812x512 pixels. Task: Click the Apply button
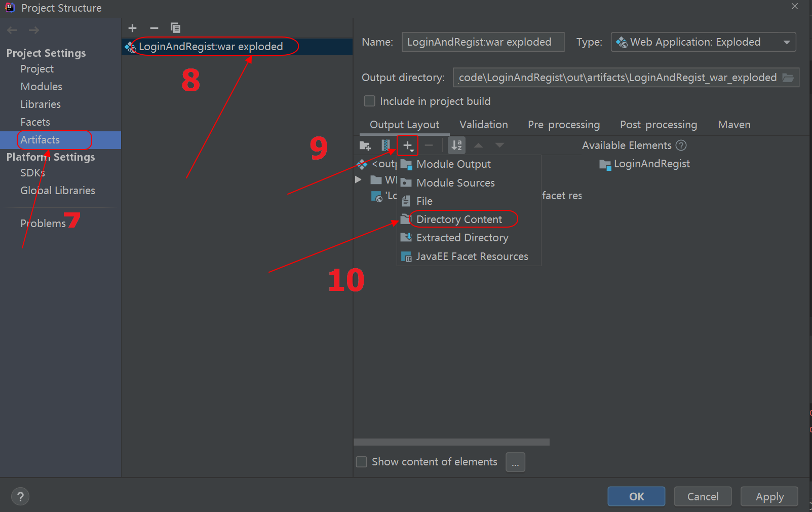pyautogui.click(x=769, y=496)
